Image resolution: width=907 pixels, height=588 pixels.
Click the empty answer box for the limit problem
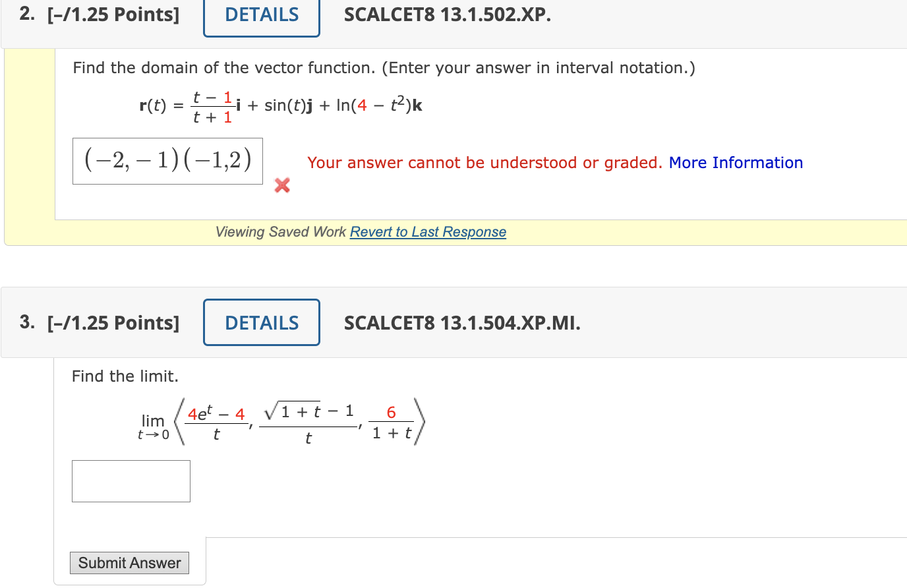131,481
